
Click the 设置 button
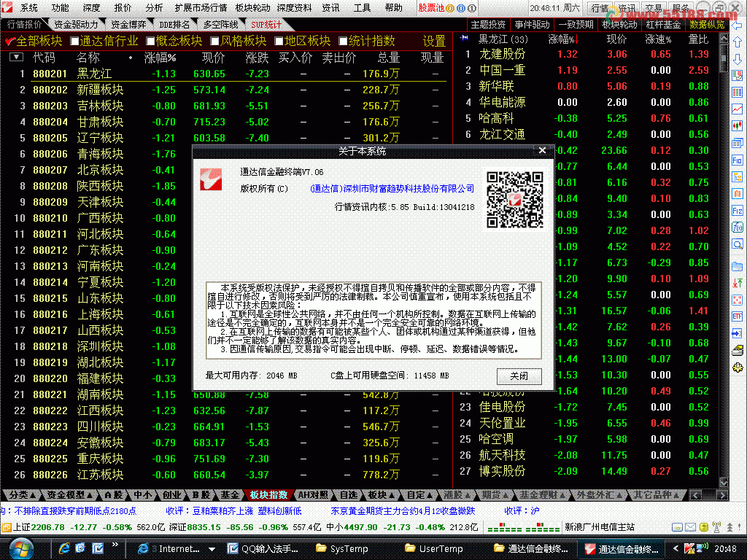434,41
